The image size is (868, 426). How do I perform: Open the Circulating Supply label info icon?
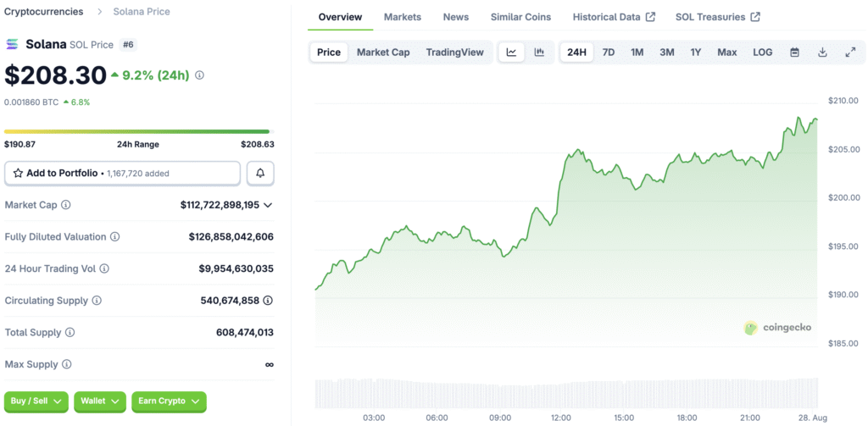(x=97, y=301)
